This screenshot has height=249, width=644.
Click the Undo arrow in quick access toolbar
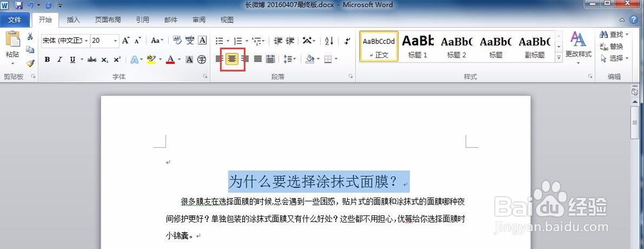click(x=30, y=5)
